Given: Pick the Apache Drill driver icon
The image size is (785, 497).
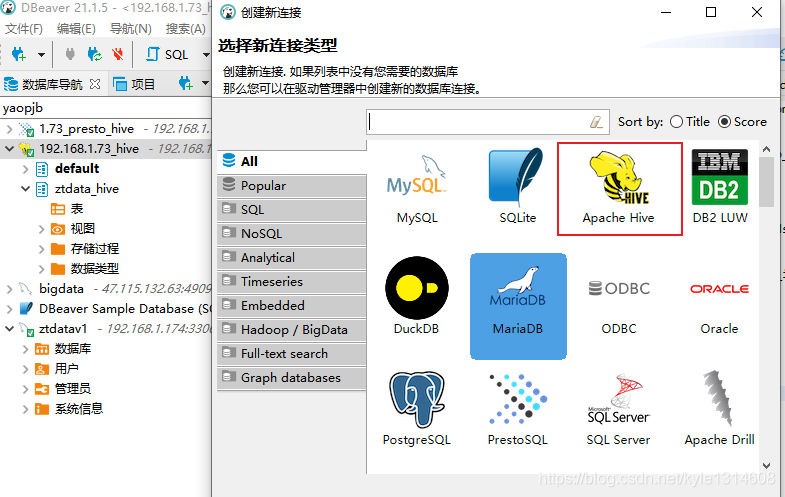Looking at the screenshot, I should 719,398.
